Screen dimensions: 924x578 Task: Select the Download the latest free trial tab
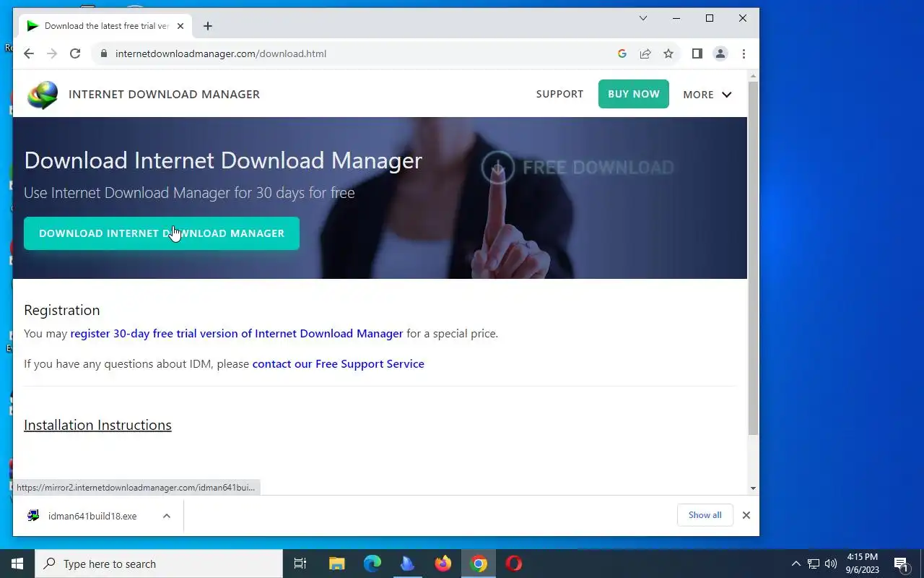pyautogui.click(x=105, y=26)
